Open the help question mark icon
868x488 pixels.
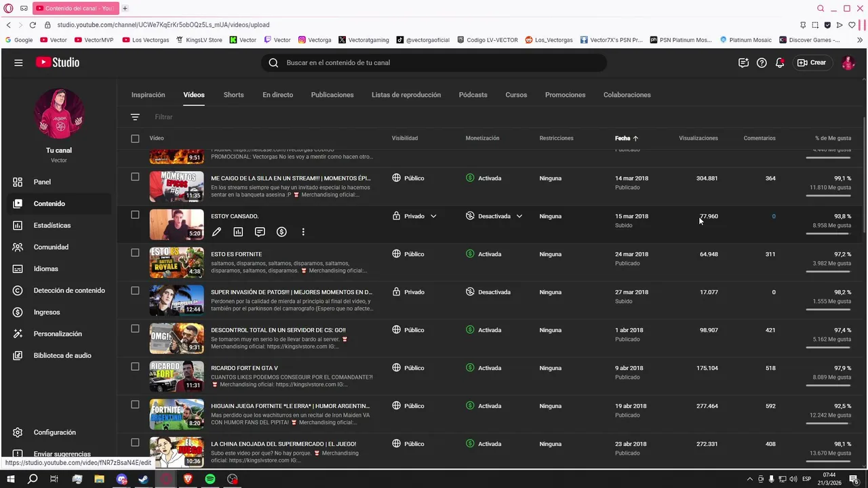pos(762,62)
